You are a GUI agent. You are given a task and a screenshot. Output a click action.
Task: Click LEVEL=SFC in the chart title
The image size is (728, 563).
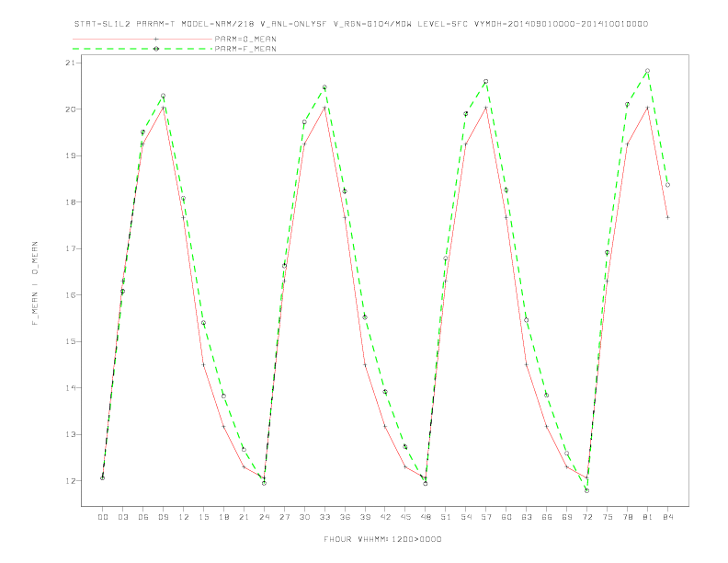click(442, 24)
